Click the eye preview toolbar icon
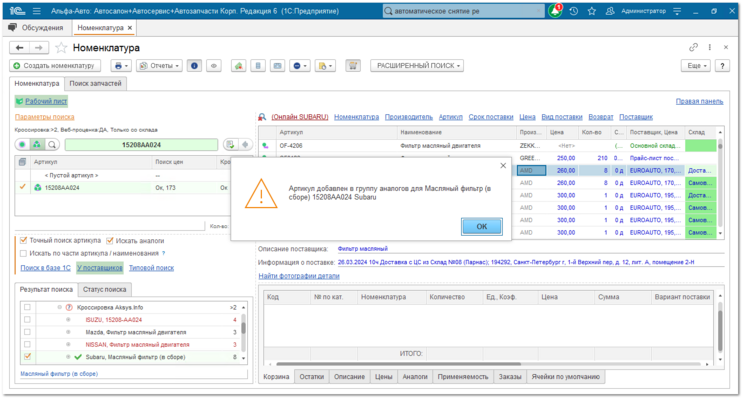Viewport: 743px width, 399px height. (214, 66)
